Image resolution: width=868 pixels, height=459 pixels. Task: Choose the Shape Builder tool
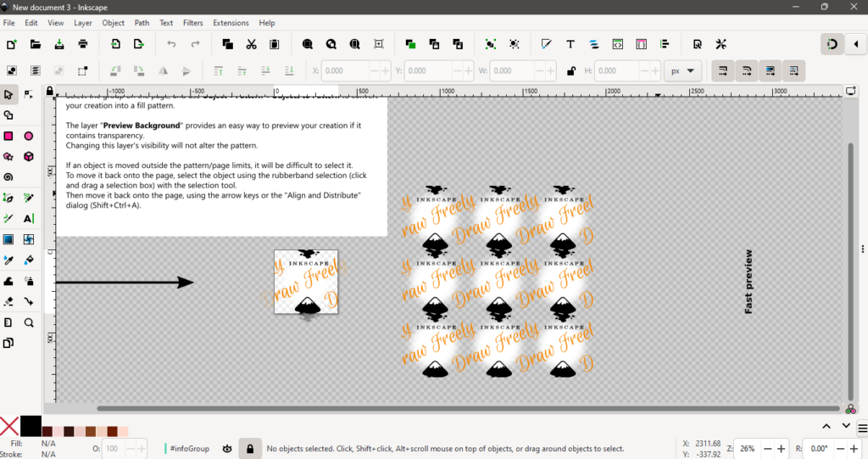(8, 115)
